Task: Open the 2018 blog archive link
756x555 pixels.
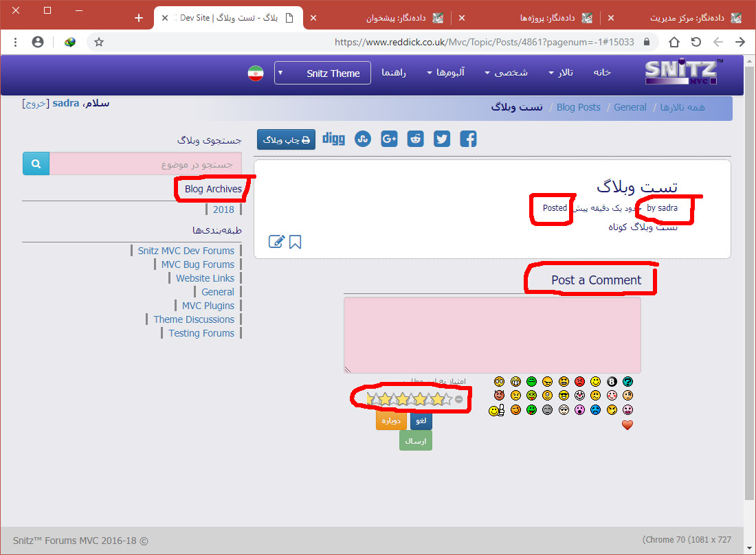Action: click(x=223, y=209)
